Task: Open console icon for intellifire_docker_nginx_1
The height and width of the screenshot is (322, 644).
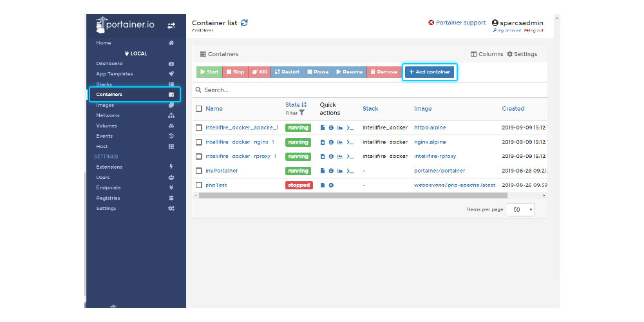Action: (x=350, y=142)
